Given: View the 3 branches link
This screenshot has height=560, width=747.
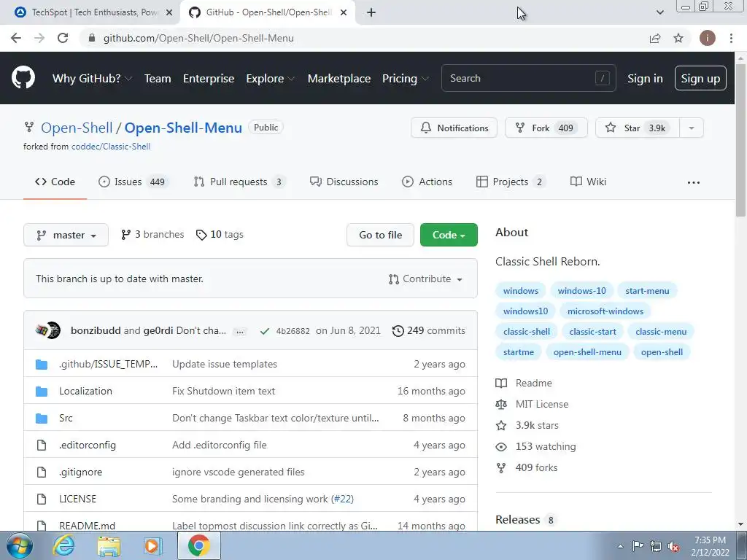Looking at the screenshot, I should [152, 234].
